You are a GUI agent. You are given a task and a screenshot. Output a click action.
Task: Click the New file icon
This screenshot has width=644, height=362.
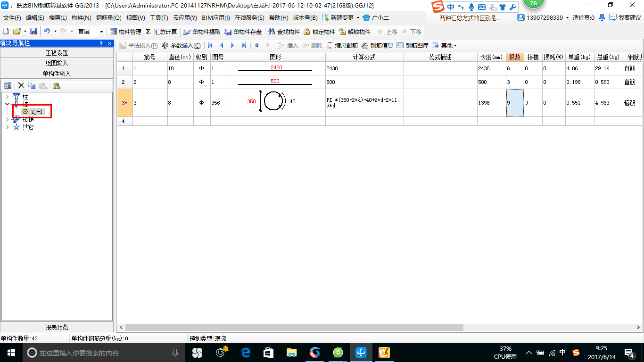[6, 32]
